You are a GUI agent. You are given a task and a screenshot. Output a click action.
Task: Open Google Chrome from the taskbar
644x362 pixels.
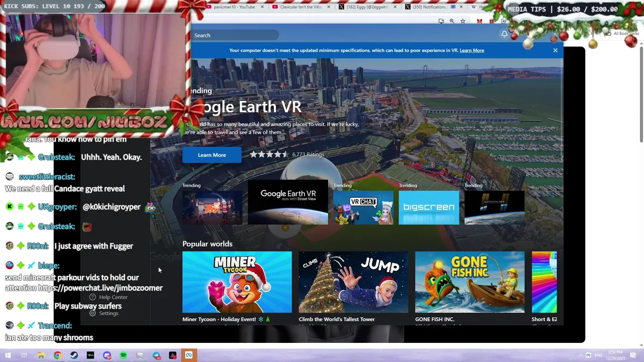[x=57, y=355]
